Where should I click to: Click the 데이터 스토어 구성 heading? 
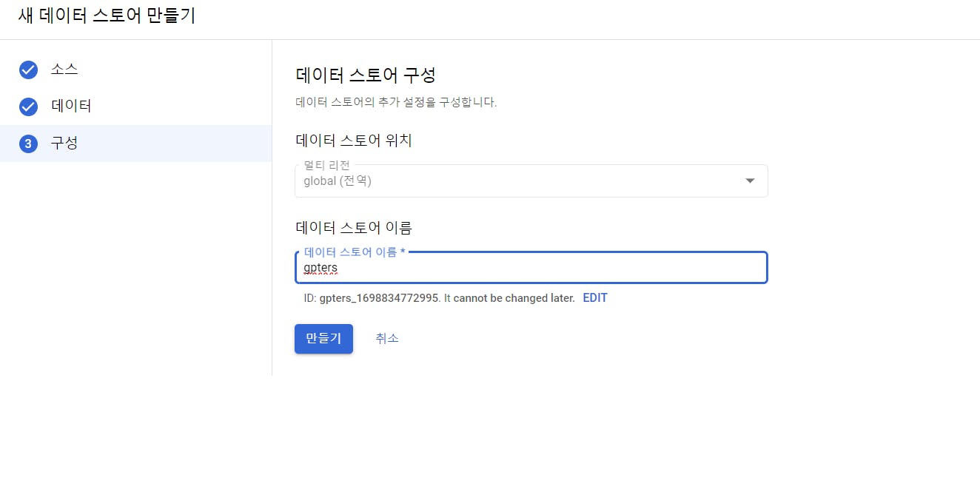366,75
